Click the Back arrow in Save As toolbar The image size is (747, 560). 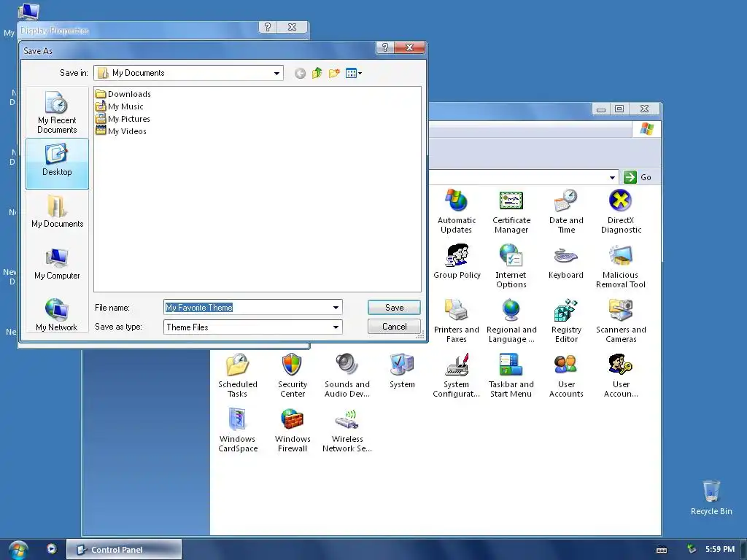tap(300, 74)
